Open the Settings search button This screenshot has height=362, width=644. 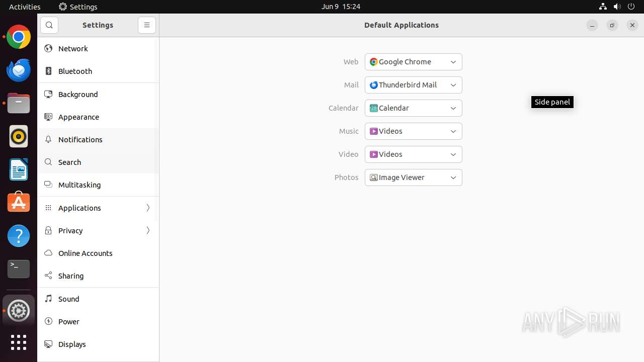[x=49, y=25]
